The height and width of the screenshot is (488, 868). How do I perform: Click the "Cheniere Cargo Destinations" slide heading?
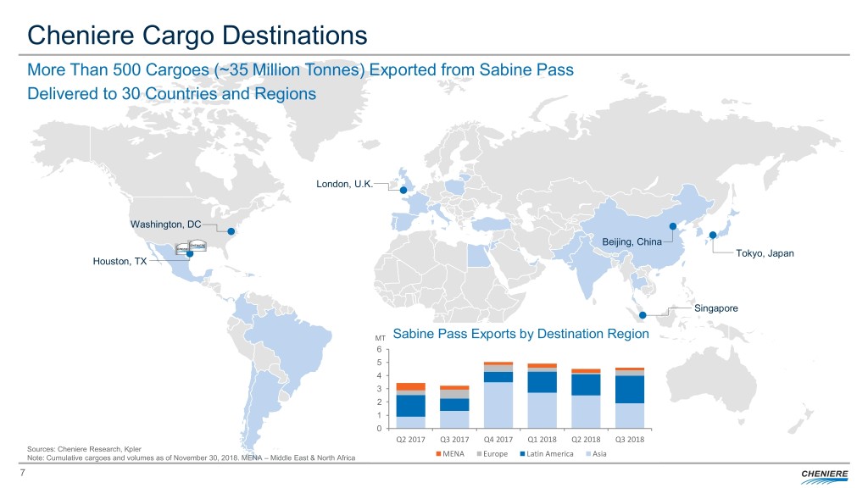tap(198, 35)
